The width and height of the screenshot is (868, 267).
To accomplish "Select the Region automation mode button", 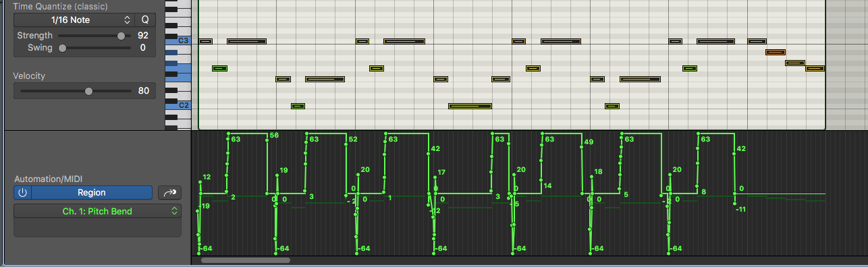I will [x=92, y=193].
